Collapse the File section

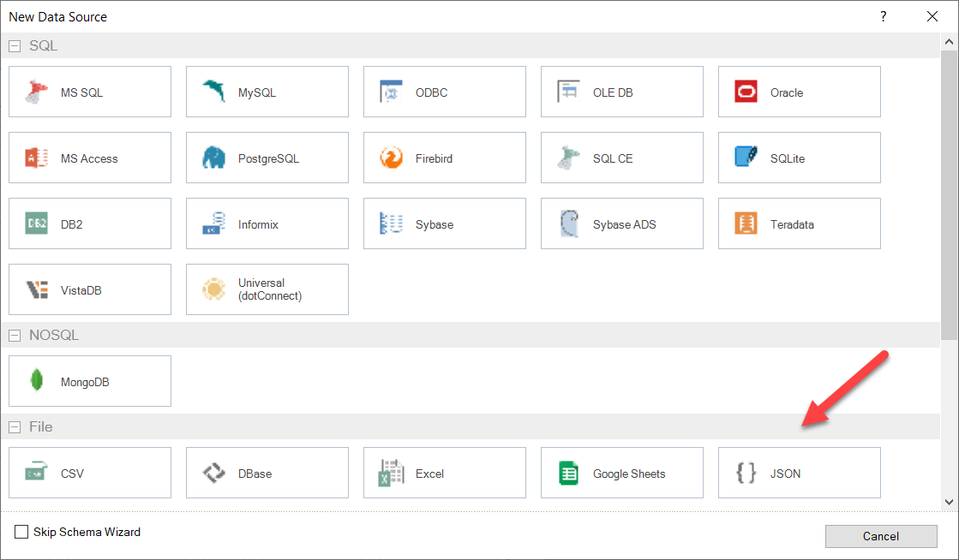pyautogui.click(x=15, y=427)
